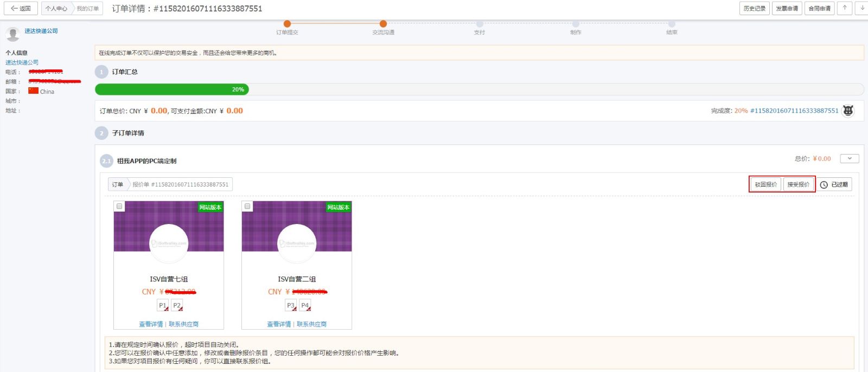Select the 订单 tab in quote breadcrumb

point(118,185)
